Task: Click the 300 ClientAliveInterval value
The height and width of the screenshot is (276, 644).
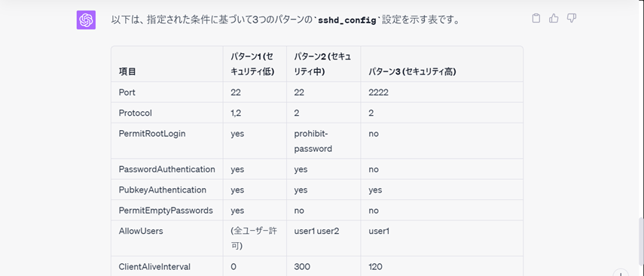Action: (x=302, y=266)
